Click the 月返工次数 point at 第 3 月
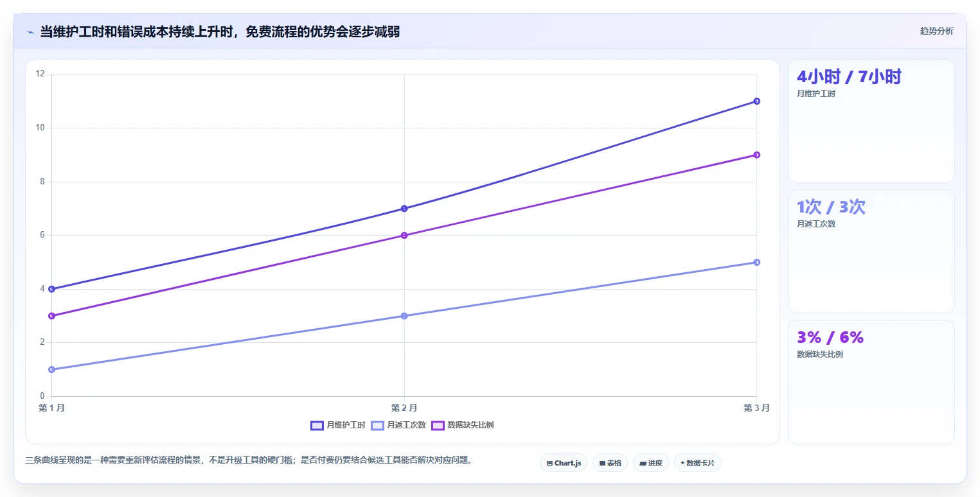Image resolution: width=980 pixels, height=497 pixels. click(756, 262)
